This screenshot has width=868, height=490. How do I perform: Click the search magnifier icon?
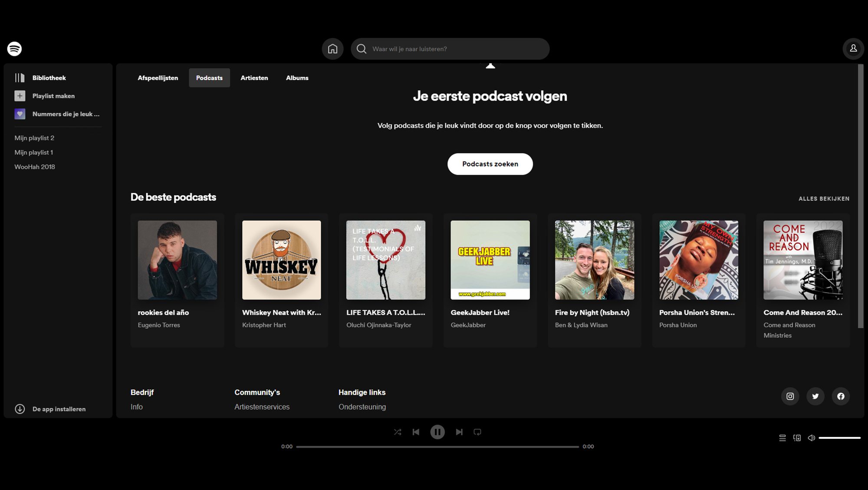tap(361, 49)
